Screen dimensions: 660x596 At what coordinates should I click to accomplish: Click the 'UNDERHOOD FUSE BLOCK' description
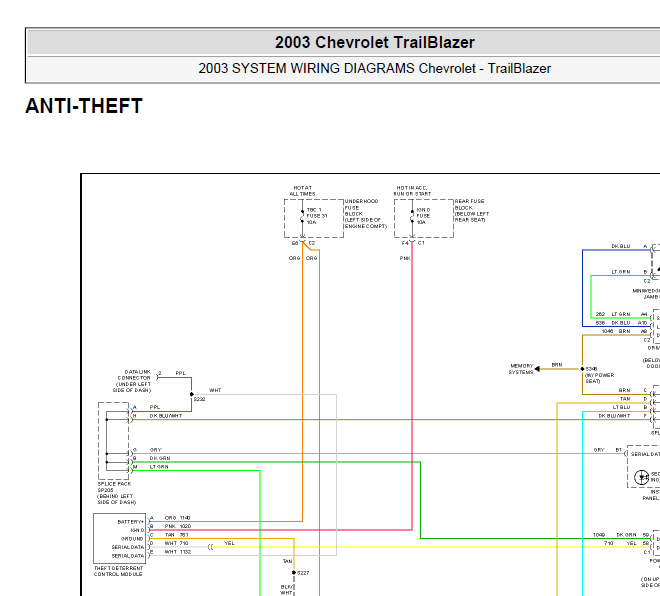tap(365, 214)
